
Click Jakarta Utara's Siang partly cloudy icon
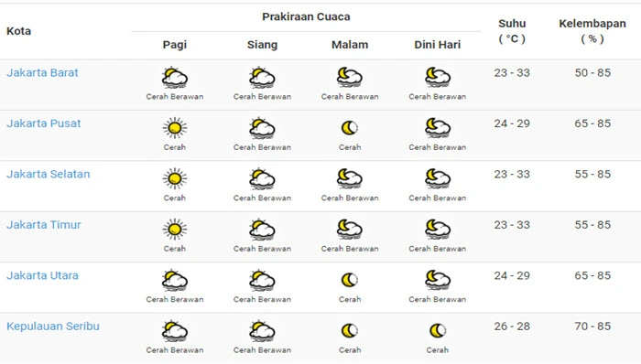pos(262,280)
